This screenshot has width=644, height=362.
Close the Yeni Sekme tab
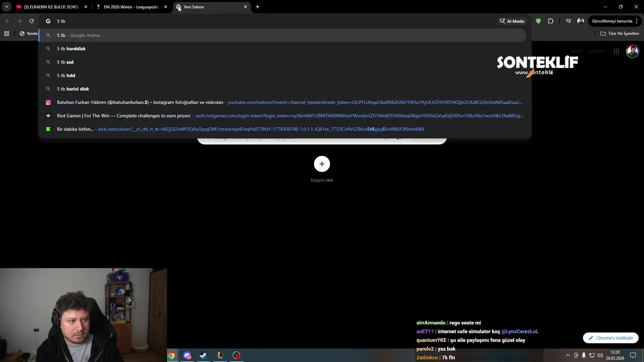[x=246, y=7]
